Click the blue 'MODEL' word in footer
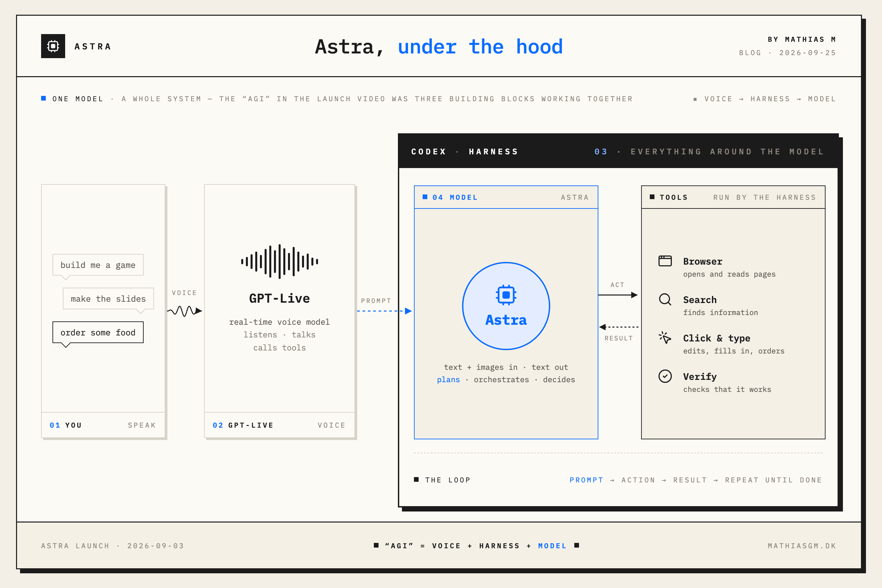The width and height of the screenshot is (882, 588). coord(552,546)
